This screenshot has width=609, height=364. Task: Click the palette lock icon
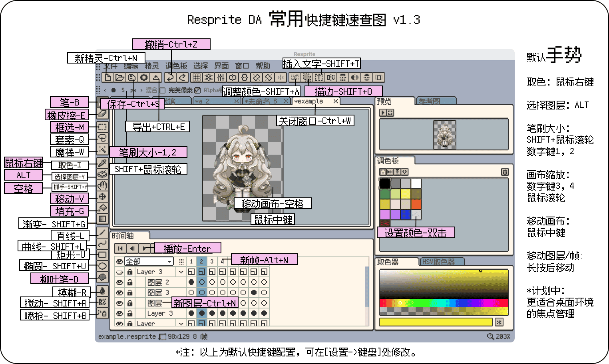(x=383, y=172)
